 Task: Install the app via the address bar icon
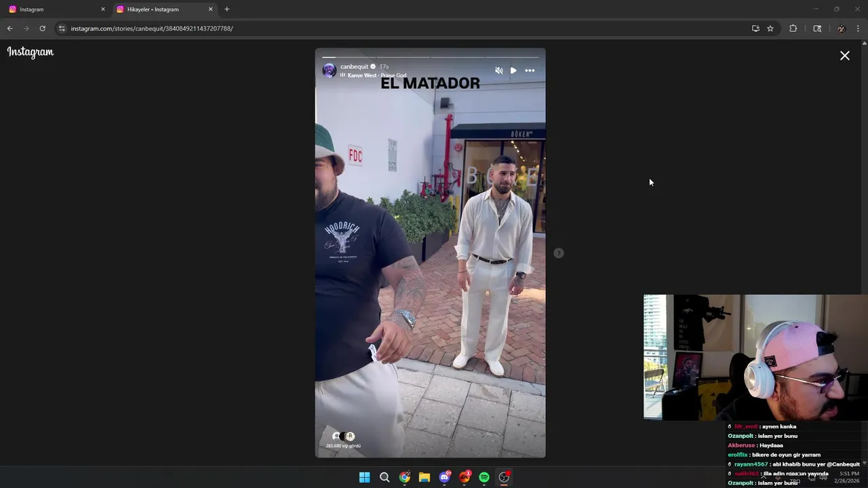[755, 28]
